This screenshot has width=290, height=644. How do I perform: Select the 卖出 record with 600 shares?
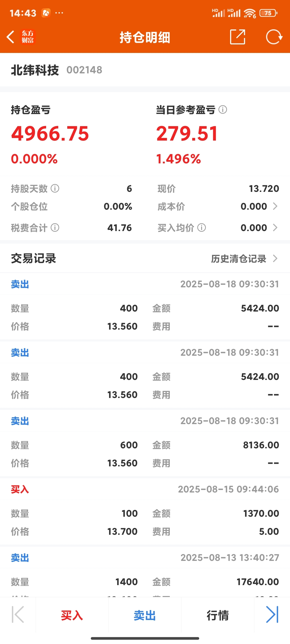click(x=145, y=442)
